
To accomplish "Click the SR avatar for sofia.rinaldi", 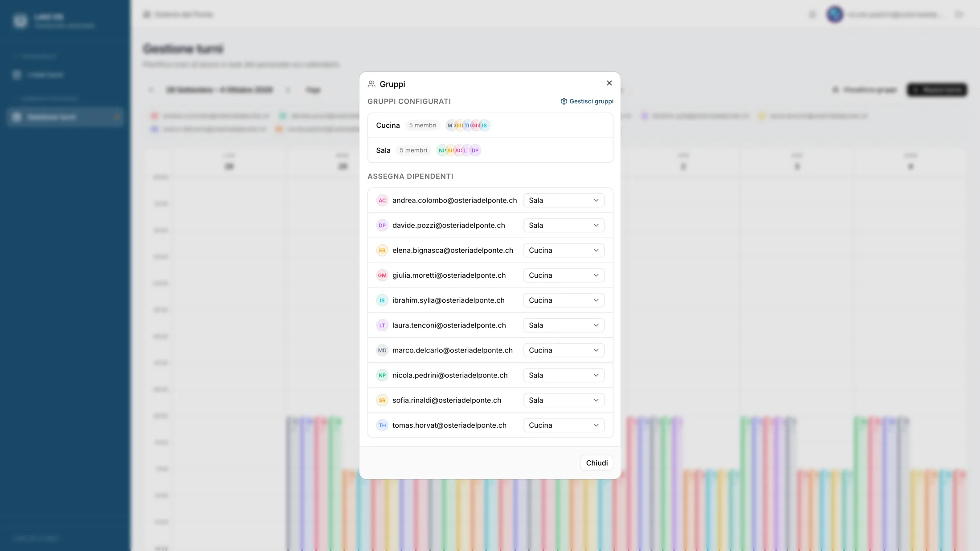I will (x=382, y=400).
